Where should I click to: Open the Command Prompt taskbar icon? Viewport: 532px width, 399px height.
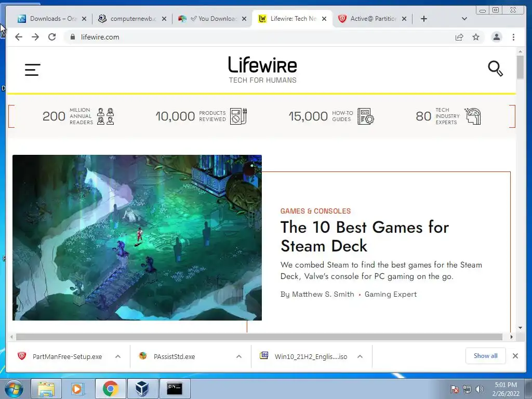coord(175,389)
